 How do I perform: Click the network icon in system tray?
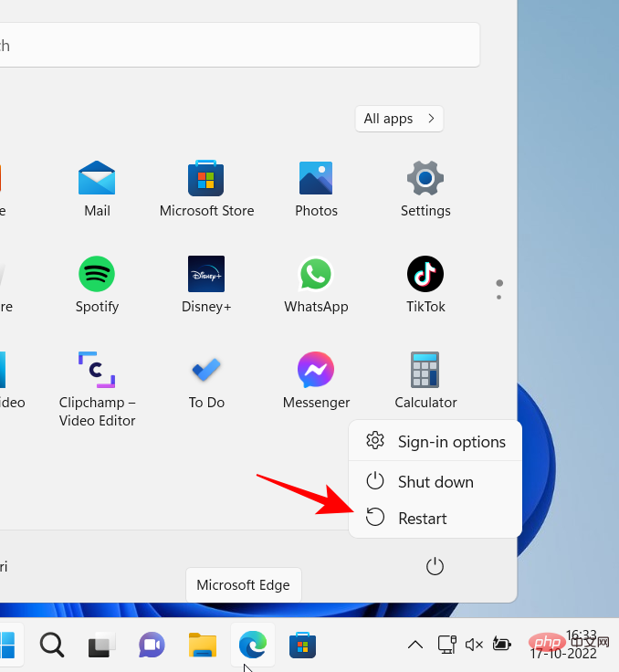tap(446, 644)
